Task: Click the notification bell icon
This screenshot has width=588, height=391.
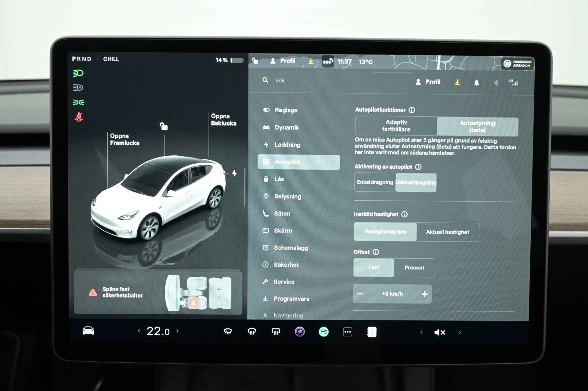Action: pyautogui.click(x=477, y=83)
